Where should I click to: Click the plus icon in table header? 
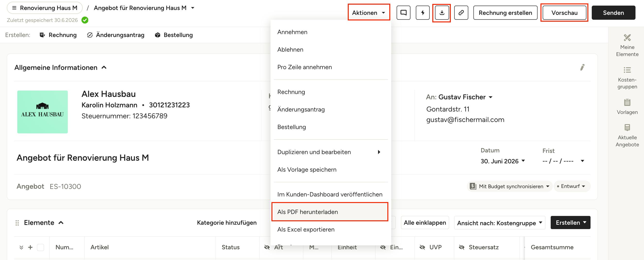[x=30, y=247]
